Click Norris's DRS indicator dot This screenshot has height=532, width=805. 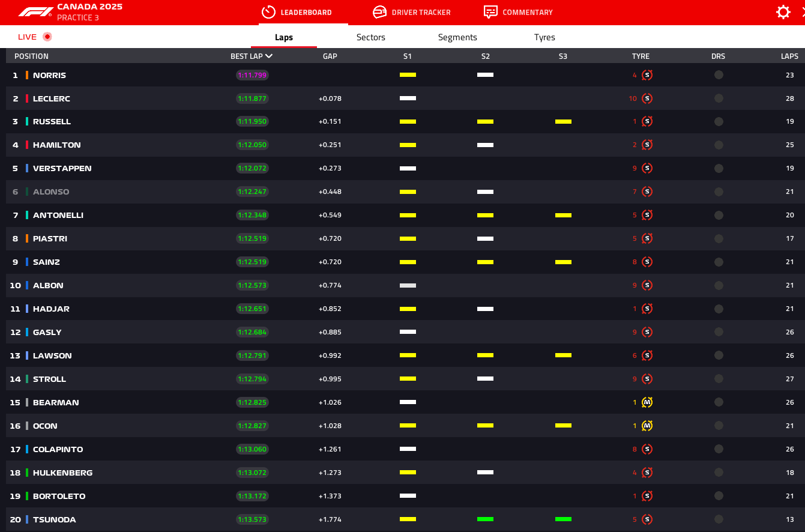coord(719,75)
